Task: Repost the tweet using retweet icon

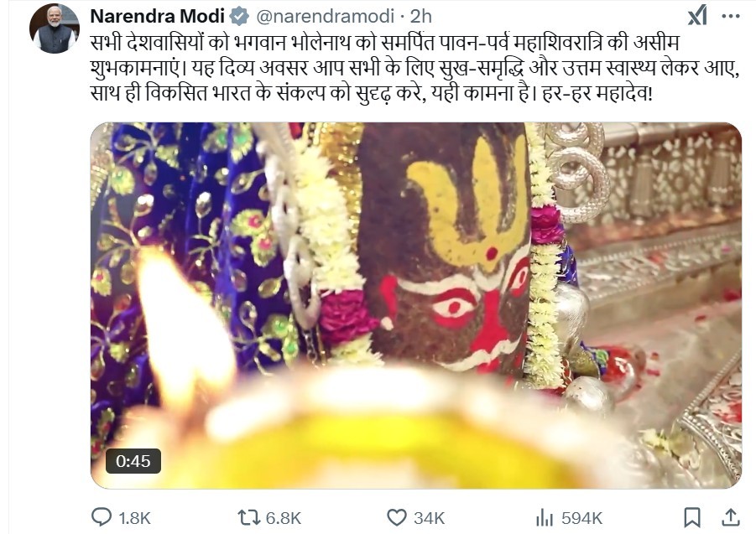Action: pos(248,516)
